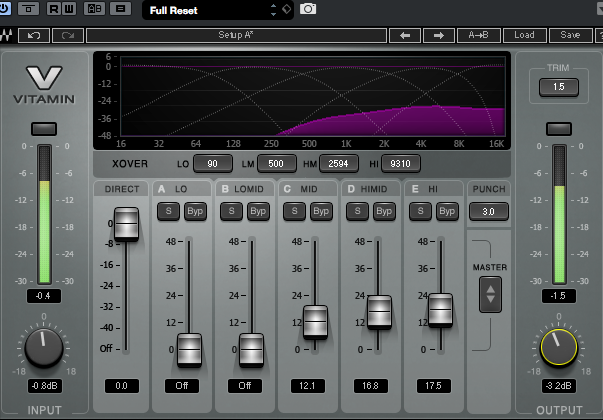Click the B LOMID fader handle
Screen dimensions: 603x420
coord(252,350)
